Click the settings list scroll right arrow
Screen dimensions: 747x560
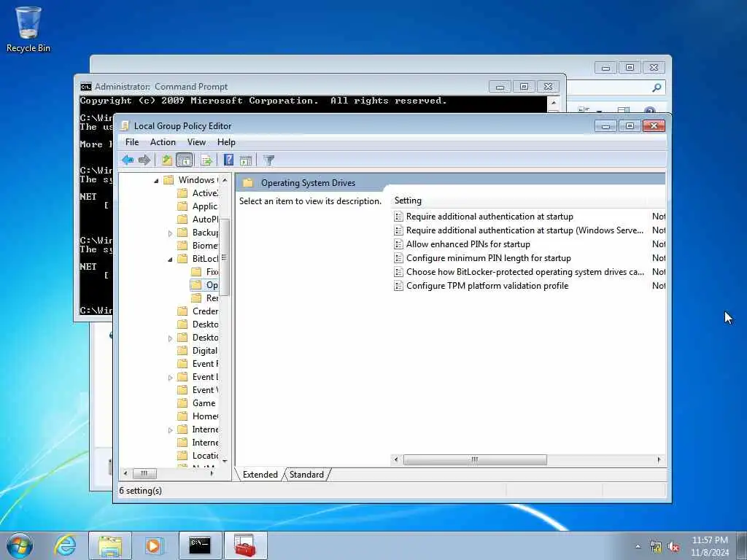[659, 459]
